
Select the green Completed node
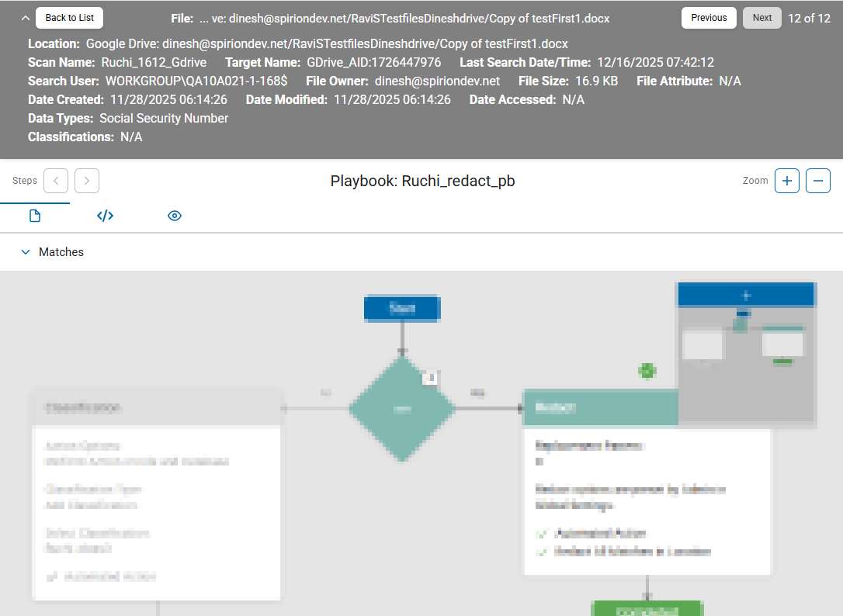[x=647, y=609]
